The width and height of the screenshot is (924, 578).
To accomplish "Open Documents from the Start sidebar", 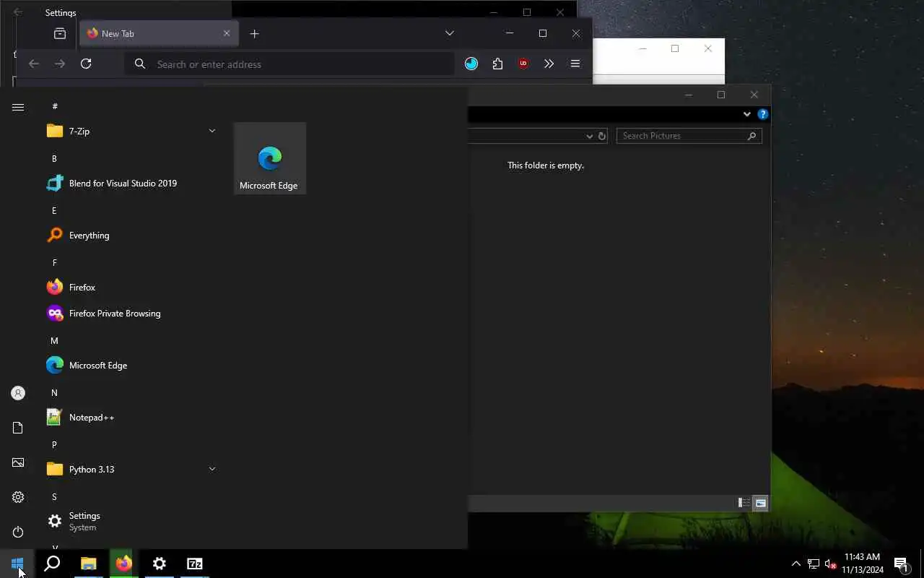I will click(18, 428).
